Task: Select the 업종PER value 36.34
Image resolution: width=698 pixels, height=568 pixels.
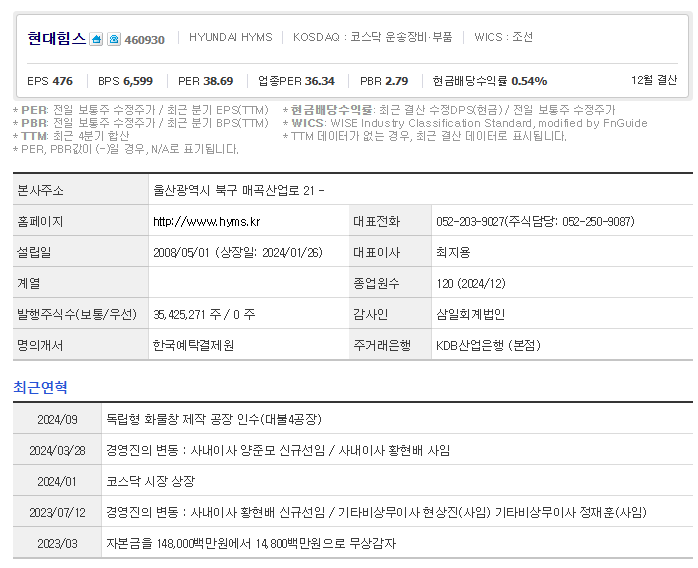Action: coord(320,81)
